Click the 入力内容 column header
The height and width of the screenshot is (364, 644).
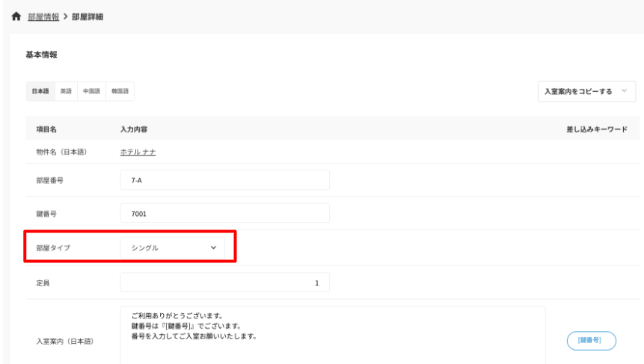(x=133, y=130)
